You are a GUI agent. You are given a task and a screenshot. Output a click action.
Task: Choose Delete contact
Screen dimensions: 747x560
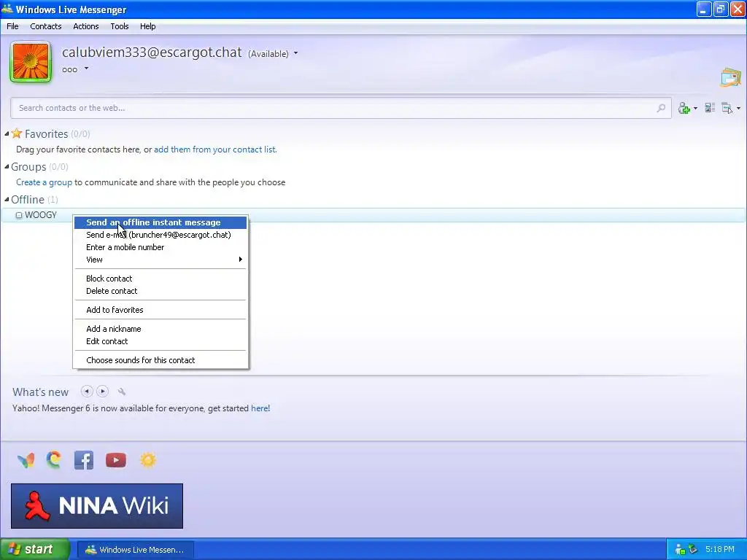(x=160, y=291)
